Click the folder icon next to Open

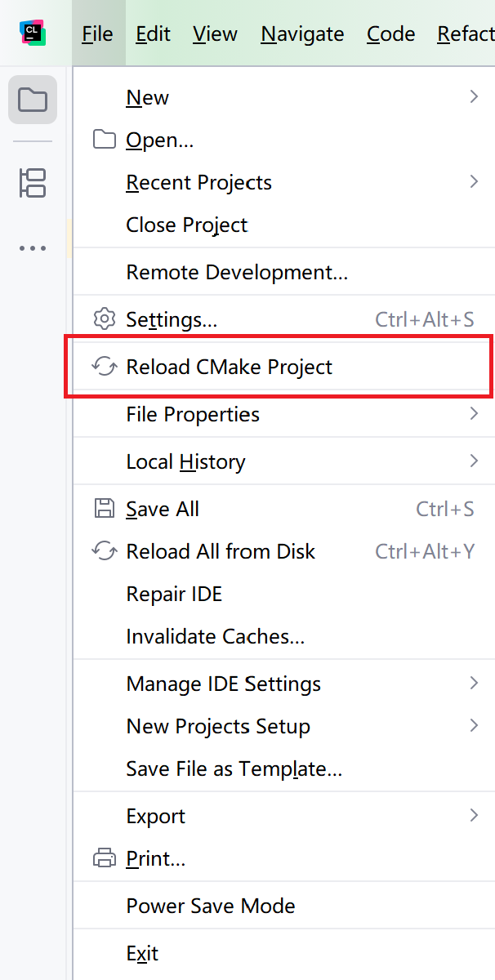[x=104, y=139]
